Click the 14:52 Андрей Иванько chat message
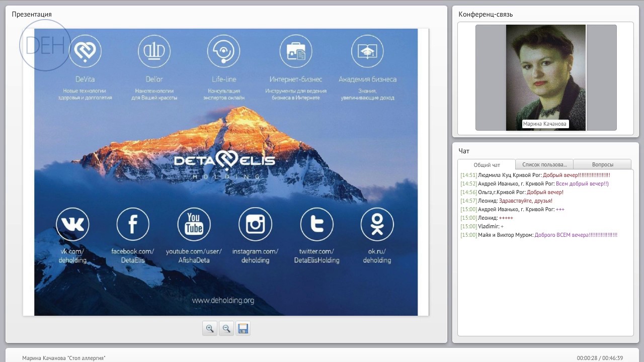 click(534, 184)
